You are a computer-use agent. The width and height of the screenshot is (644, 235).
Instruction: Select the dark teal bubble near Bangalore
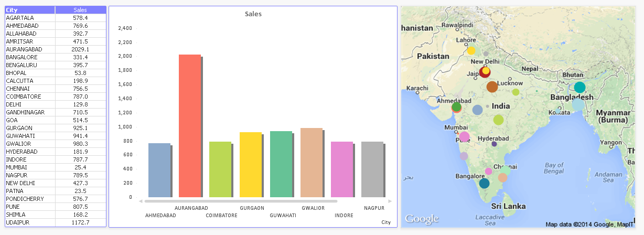[484, 184]
